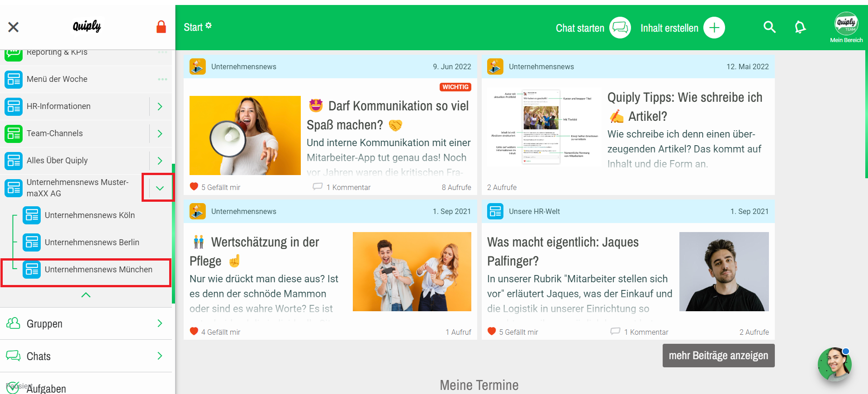Viewport: 868px width, 394px height.
Task: Open search with the magnifier icon
Action: [x=770, y=27]
